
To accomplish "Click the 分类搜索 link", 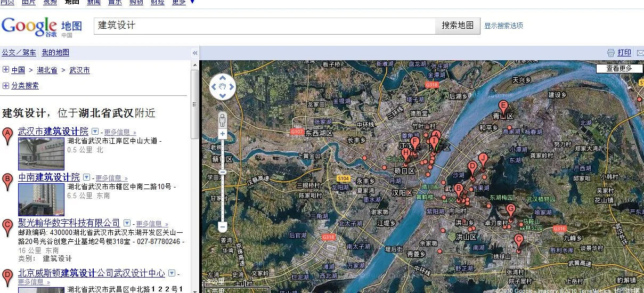I will (x=25, y=85).
